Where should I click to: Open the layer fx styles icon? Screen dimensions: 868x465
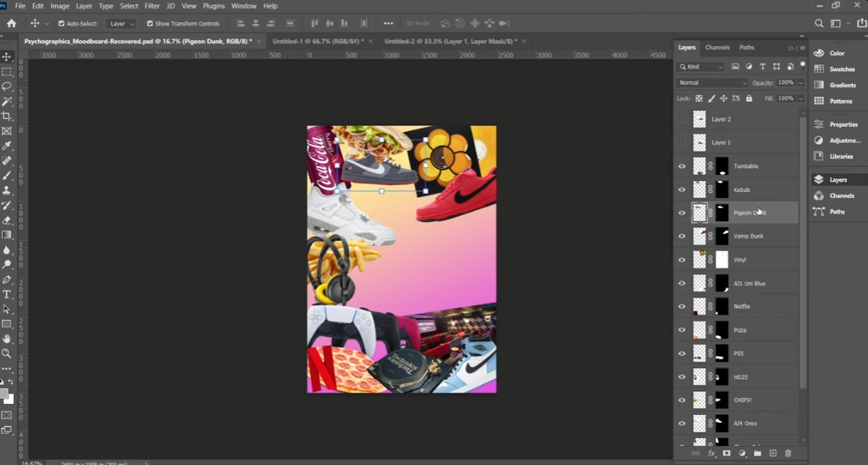pyautogui.click(x=712, y=453)
